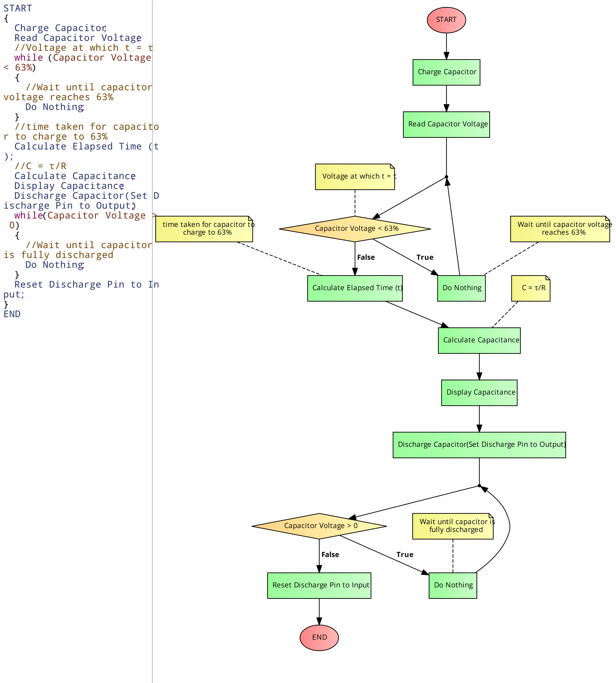
Task: Select the C = τ/R note
Action: tap(530, 288)
